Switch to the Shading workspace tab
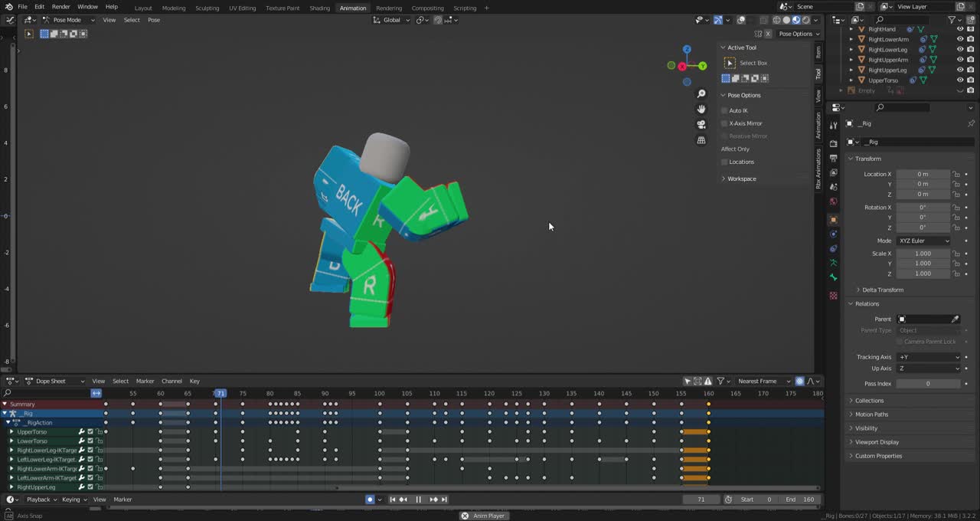The image size is (980, 521). coord(319,8)
